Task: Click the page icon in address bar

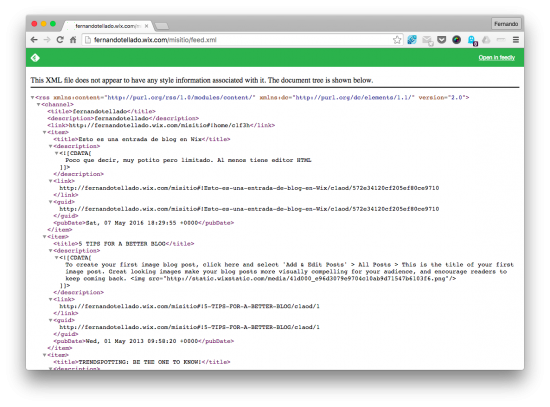Action: click(88, 40)
